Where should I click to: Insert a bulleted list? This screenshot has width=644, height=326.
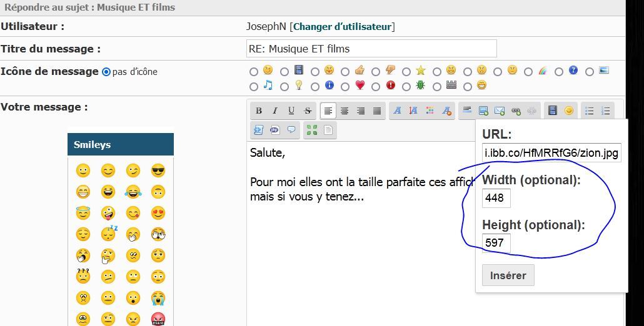click(589, 111)
